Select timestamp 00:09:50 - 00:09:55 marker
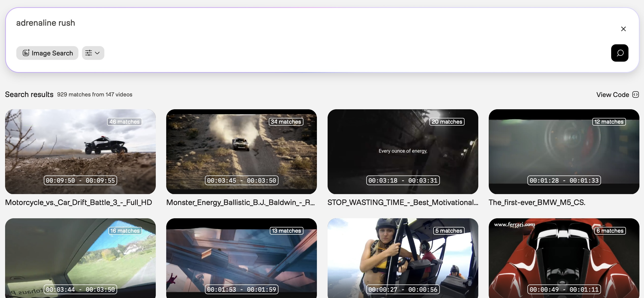644x298 pixels. click(80, 180)
